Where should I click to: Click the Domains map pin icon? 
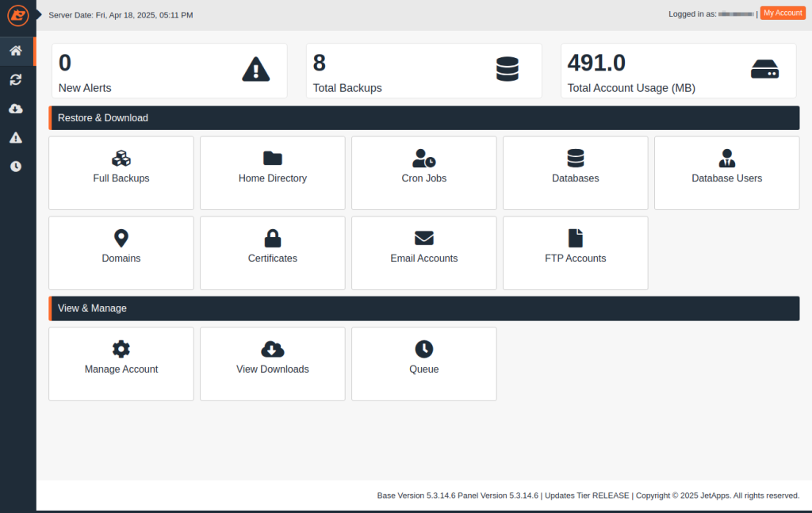121,239
